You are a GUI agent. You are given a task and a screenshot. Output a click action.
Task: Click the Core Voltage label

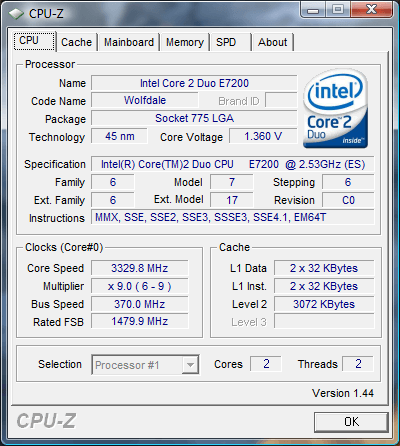pos(191,137)
